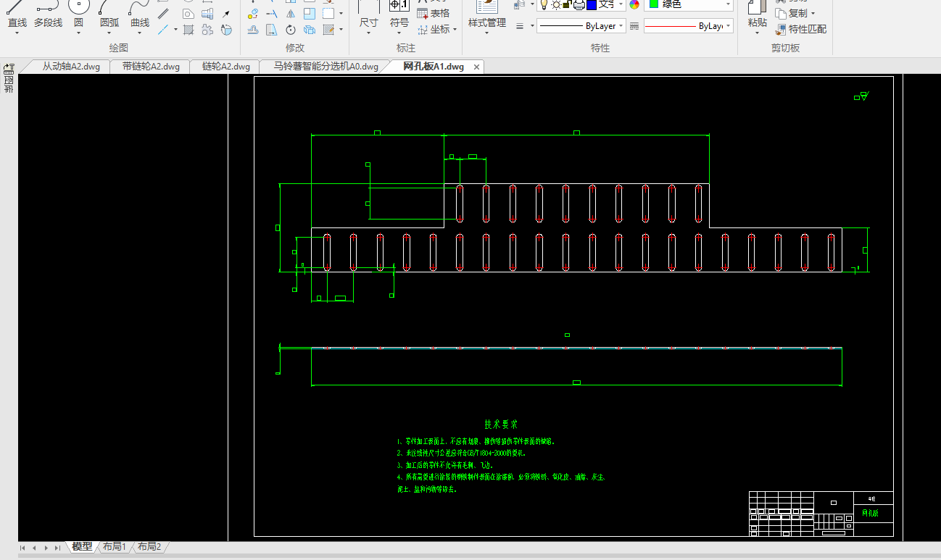Switch to the 布局1 layout tab
This screenshot has width=941, height=560.
click(114, 547)
